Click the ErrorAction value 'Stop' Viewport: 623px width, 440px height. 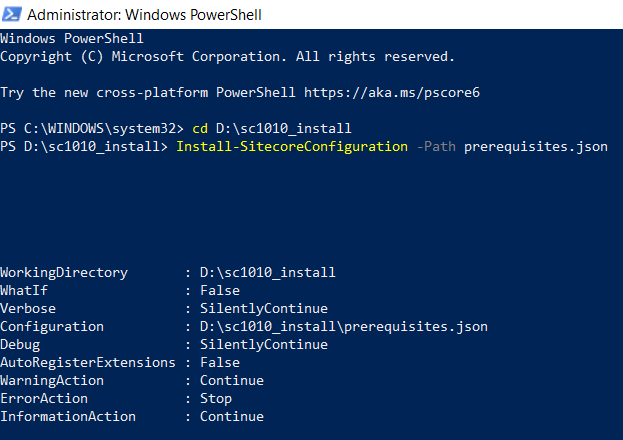216,398
